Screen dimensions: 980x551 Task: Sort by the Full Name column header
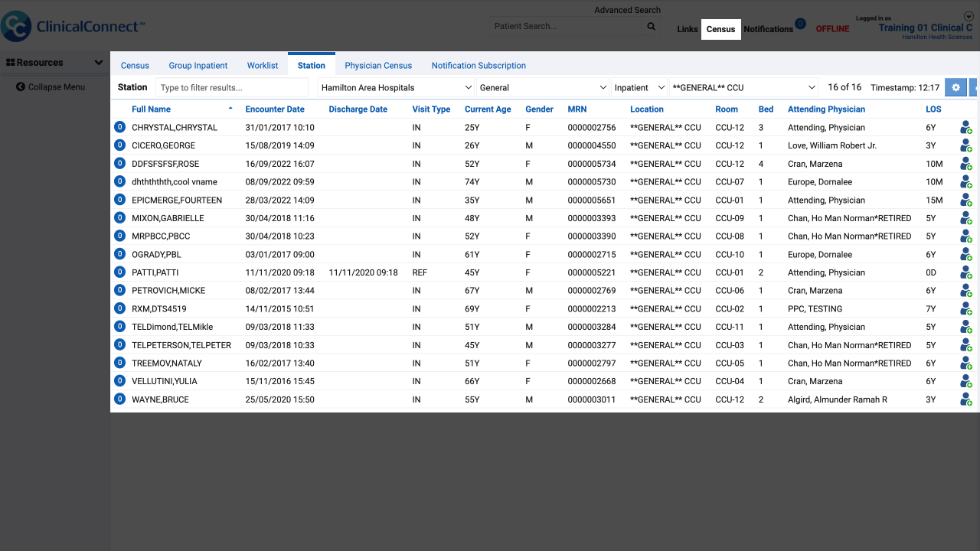click(x=151, y=109)
